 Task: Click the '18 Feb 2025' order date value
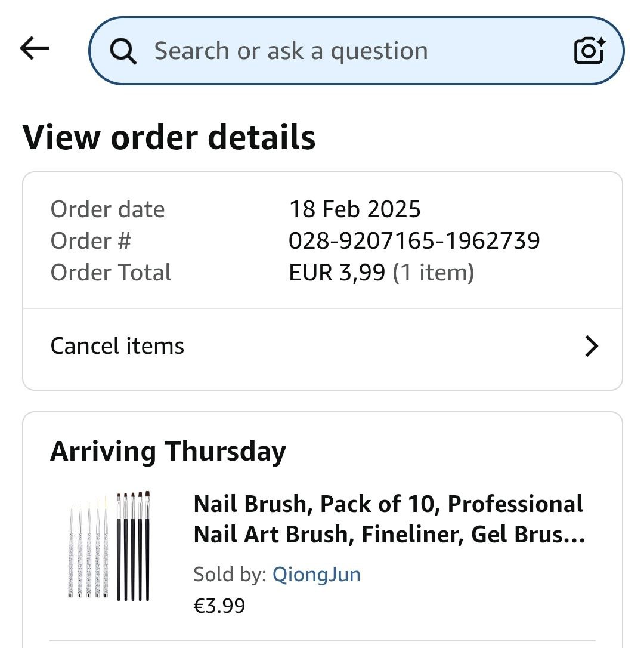[355, 209]
